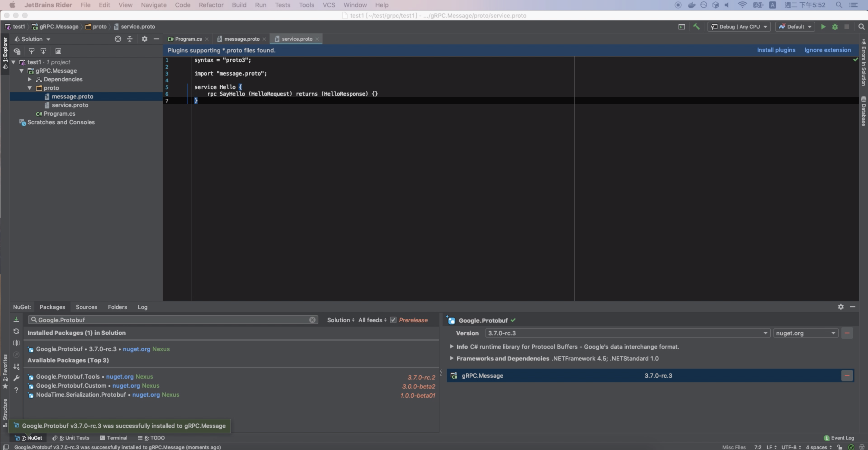868x450 pixels.
Task: Open Solution explorer settings gear
Action: [145, 39]
